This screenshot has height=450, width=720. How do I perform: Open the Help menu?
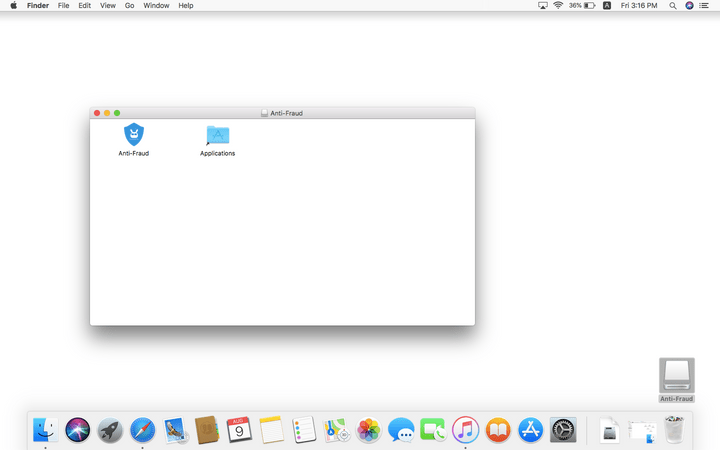click(x=186, y=6)
